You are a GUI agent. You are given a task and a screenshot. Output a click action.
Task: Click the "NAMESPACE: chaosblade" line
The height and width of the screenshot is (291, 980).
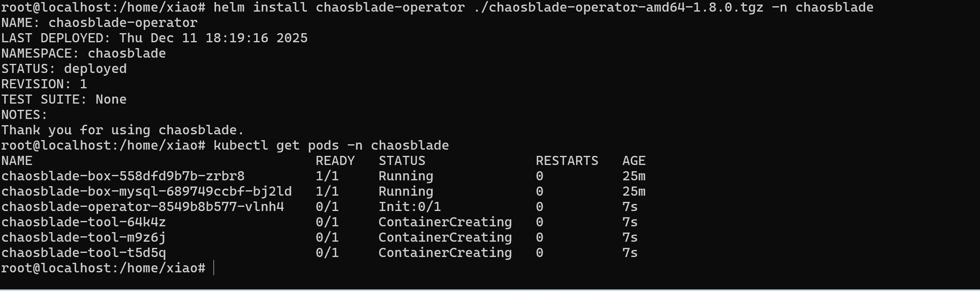[x=84, y=53]
